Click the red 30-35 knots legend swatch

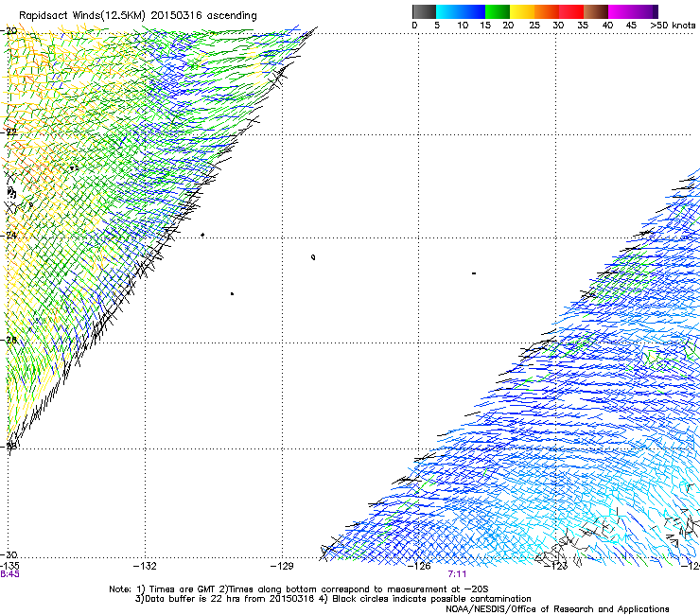571,11
